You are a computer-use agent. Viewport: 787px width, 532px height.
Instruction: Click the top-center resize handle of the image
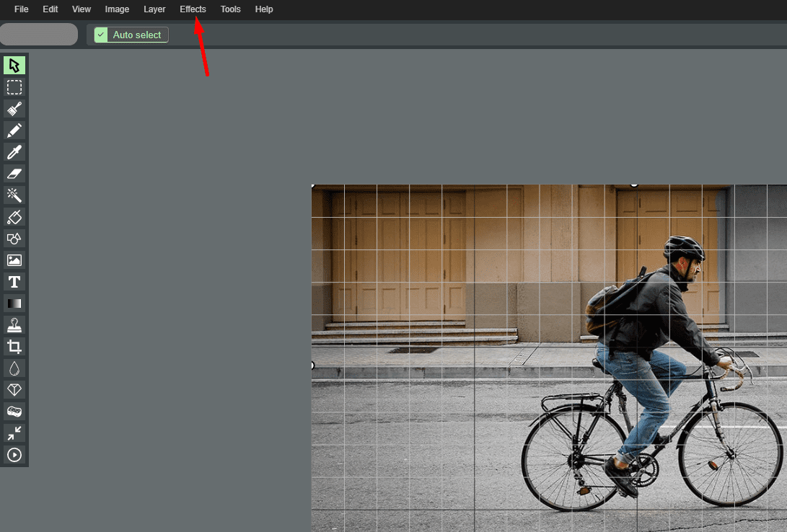pyautogui.click(x=634, y=184)
